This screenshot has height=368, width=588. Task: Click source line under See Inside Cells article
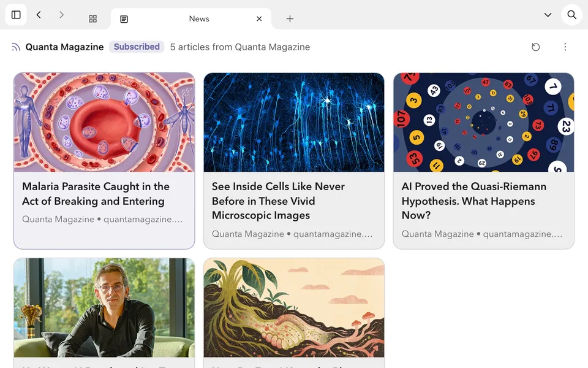point(292,234)
